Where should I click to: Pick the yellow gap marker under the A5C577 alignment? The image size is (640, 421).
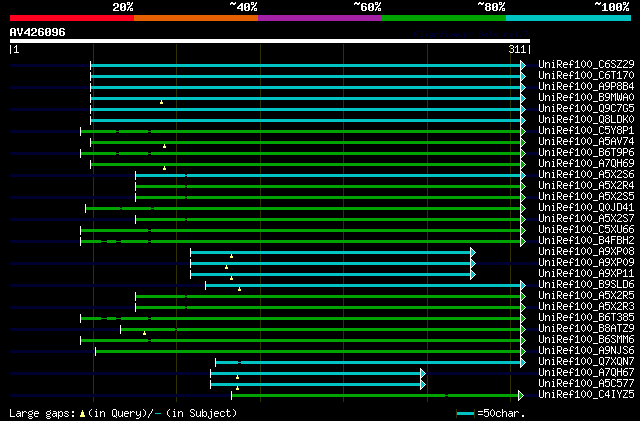(238, 388)
